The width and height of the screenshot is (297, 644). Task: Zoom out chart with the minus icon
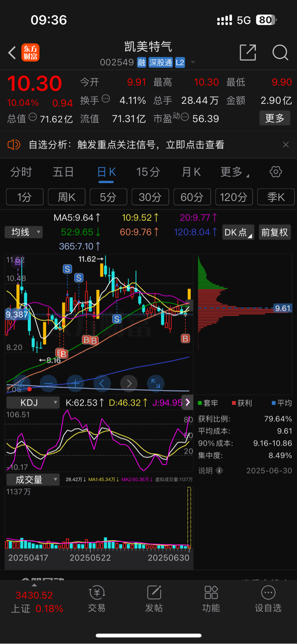point(48,383)
